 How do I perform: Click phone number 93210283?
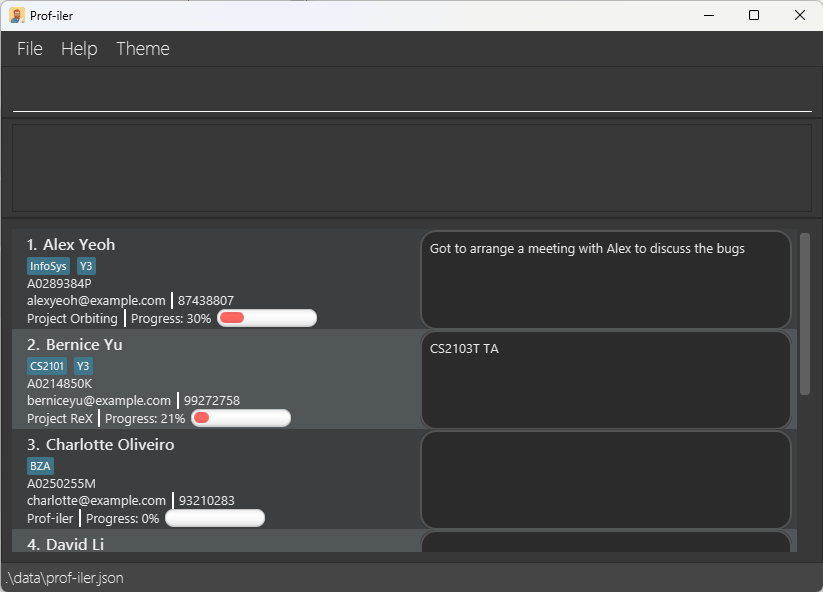207,501
